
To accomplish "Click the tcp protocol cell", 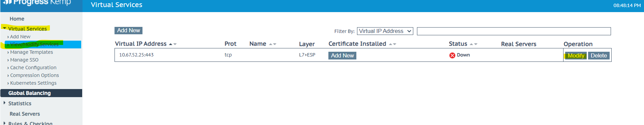I will (228, 55).
